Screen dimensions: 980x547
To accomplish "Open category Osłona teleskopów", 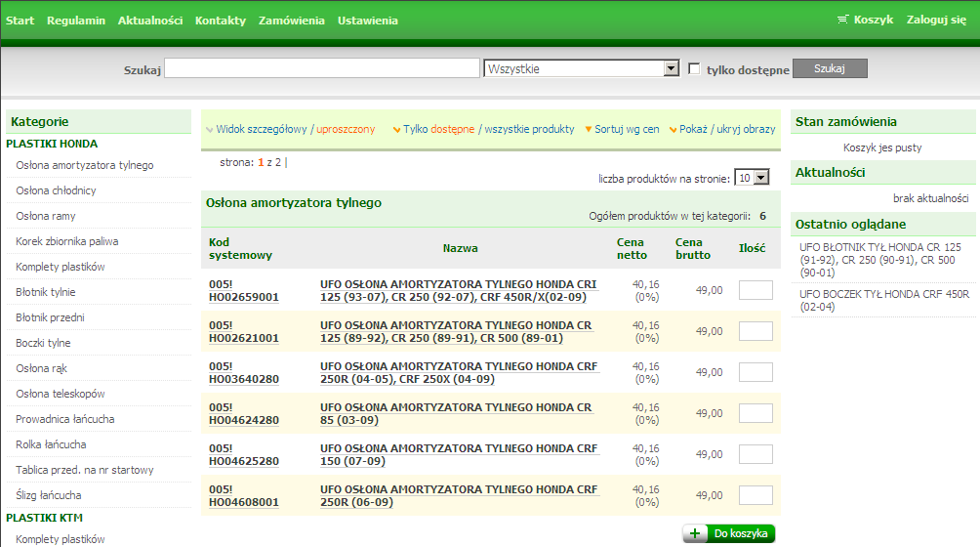I will click(x=60, y=394).
